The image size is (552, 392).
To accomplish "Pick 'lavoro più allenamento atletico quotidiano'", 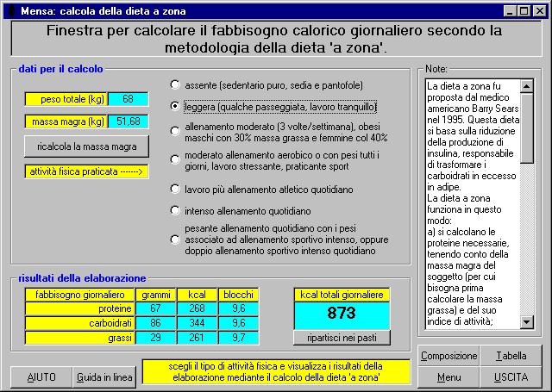I will pyautogui.click(x=176, y=189).
